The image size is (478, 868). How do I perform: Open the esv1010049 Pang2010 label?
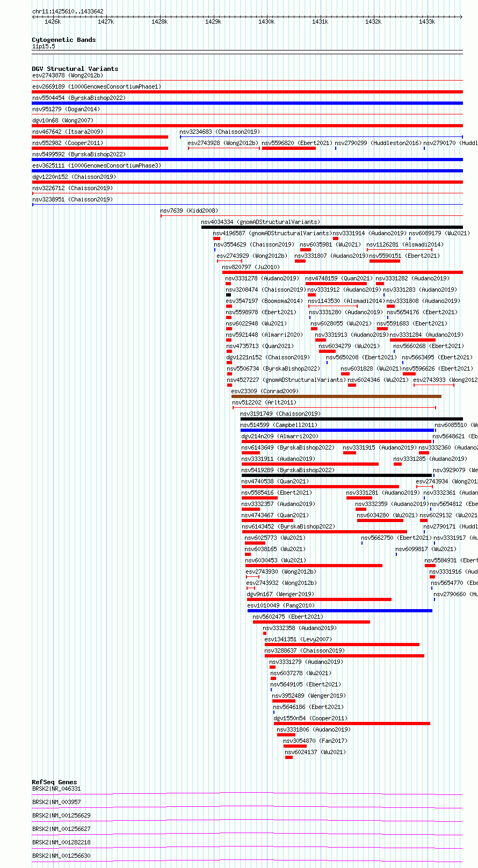(281, 605)
